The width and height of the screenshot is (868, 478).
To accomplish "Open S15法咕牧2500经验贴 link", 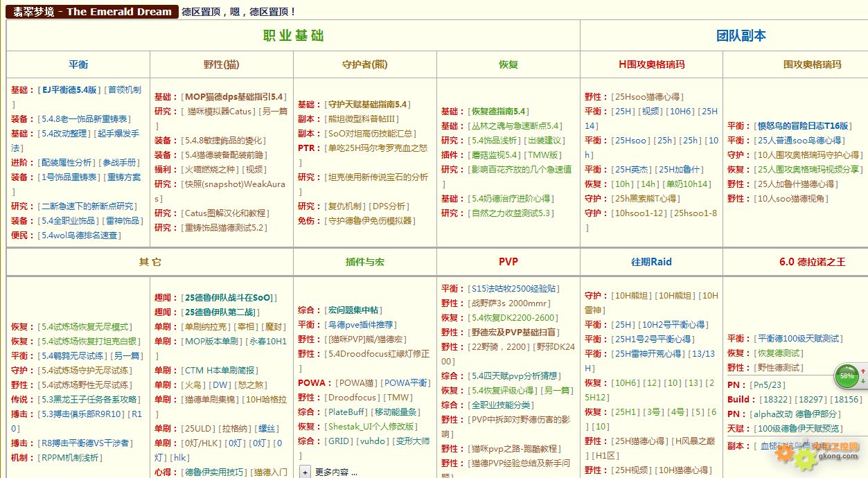I will (x=515, y=289).
